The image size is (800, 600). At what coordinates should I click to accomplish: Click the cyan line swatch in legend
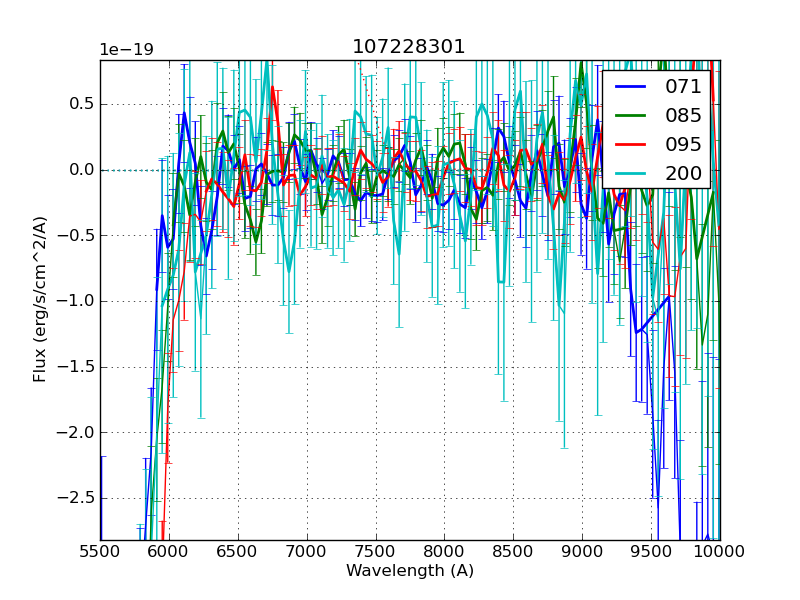(630, 173)
